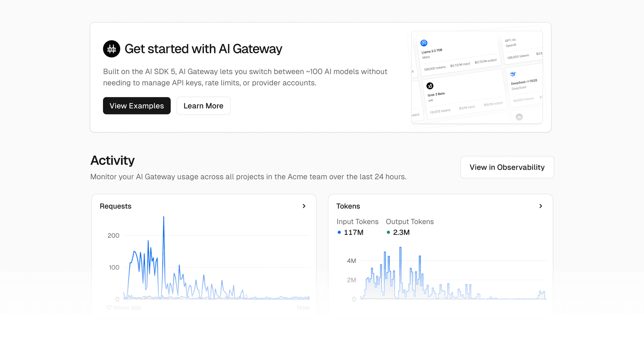Select the Grok 3 Beta model card
This screenshot has width=644, height=337.
pos(465,97)
